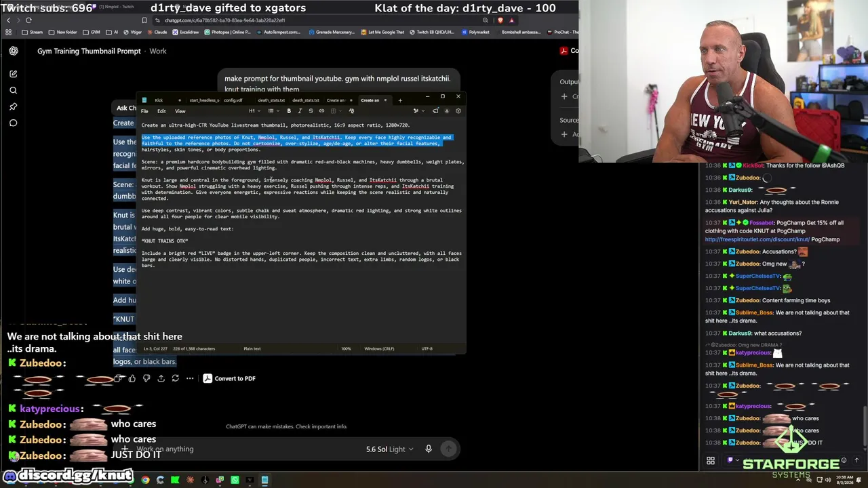Open WhatsApp from the taskbar

(x=235, y=480)
